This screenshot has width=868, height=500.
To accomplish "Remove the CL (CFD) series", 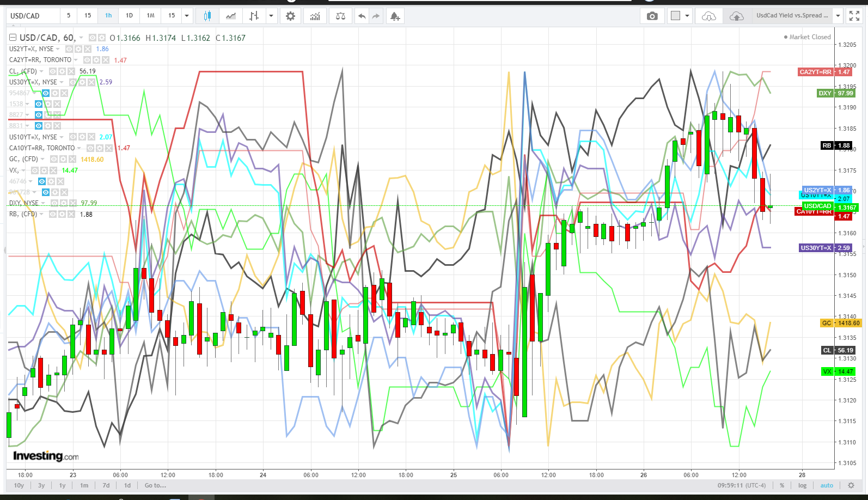I will tap(71, 71).
